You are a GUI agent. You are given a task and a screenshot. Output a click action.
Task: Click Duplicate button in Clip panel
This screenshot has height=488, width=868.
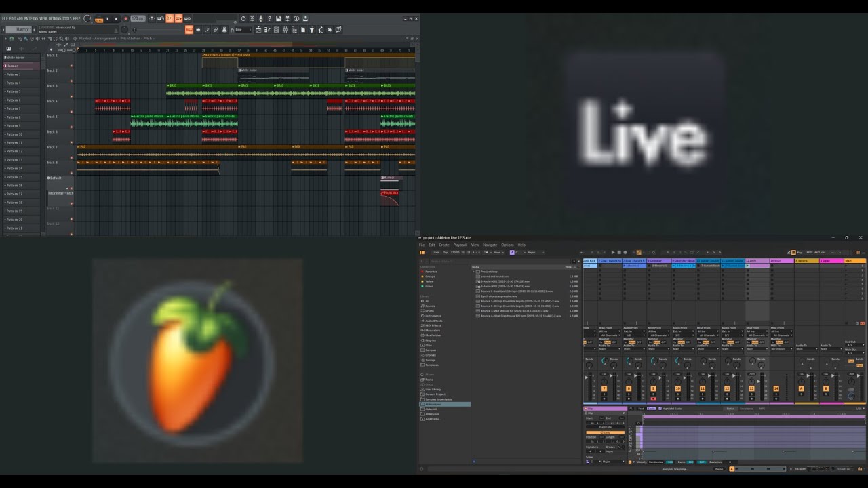(x=606, y=427)
